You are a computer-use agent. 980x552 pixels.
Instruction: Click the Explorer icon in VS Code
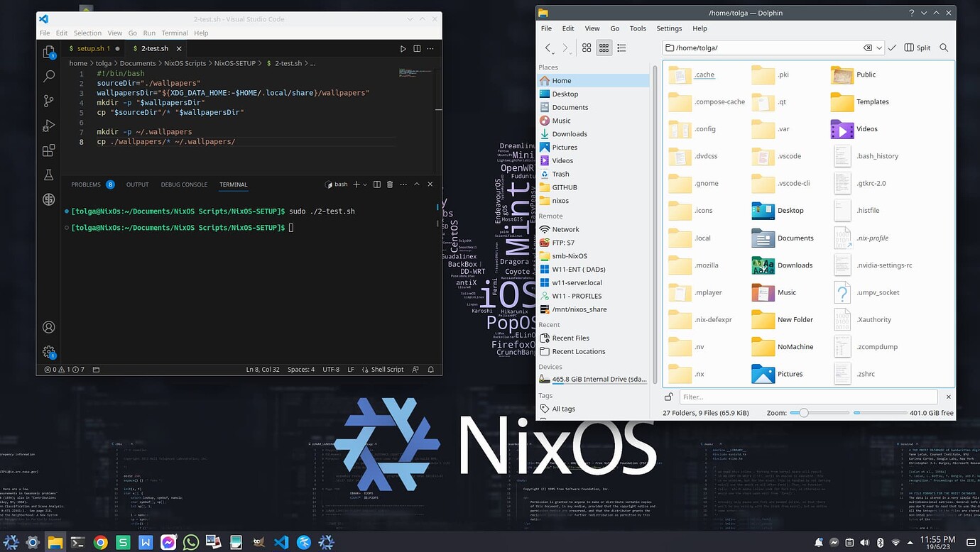click(x=48, y=52)
